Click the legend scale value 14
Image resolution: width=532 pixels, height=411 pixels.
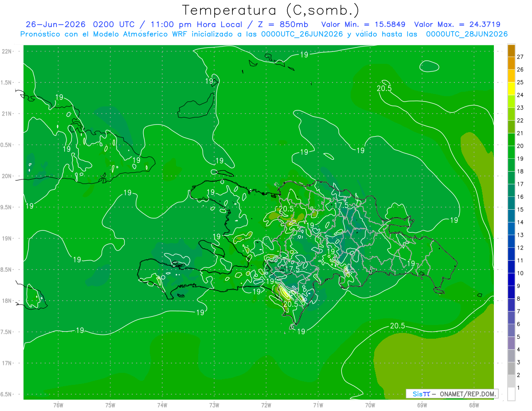click(520, 222)
